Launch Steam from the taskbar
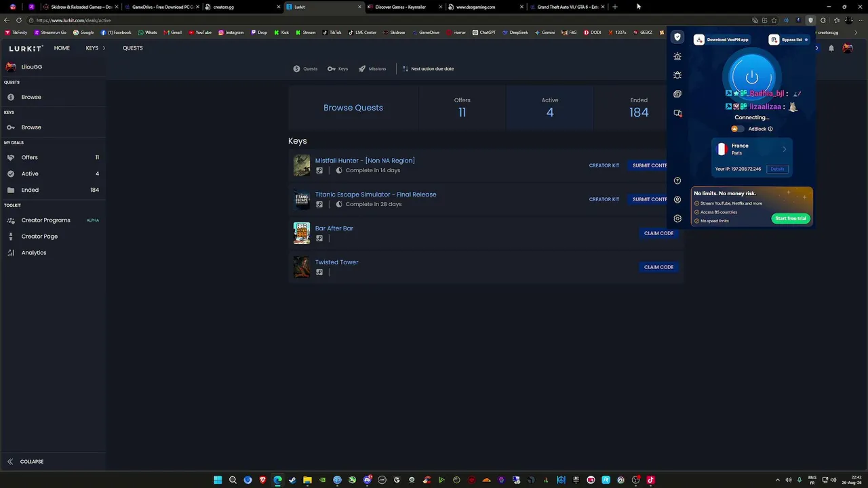The image size is (868, 488). click(292, 480)
